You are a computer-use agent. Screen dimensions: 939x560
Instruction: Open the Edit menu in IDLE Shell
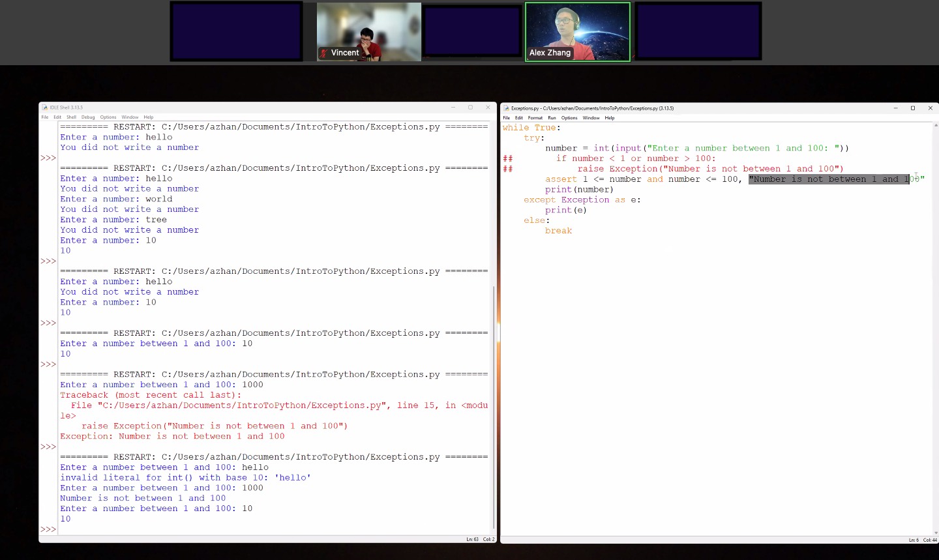tap(57, 117)
